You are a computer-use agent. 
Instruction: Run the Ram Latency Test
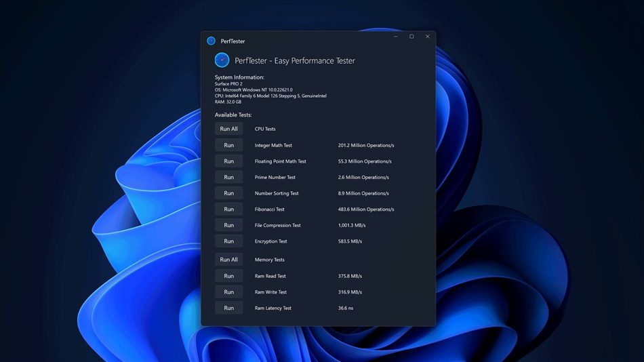click(228, 308)
